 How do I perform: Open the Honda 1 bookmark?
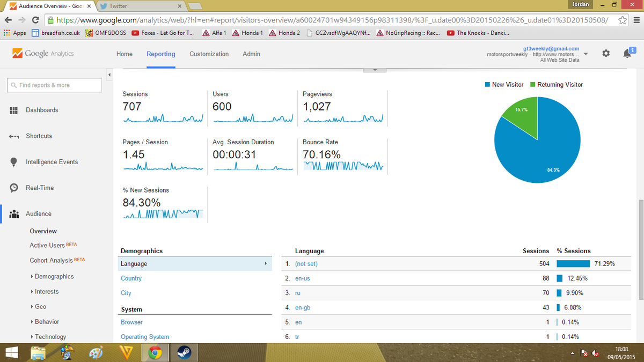tap(247, 33)
